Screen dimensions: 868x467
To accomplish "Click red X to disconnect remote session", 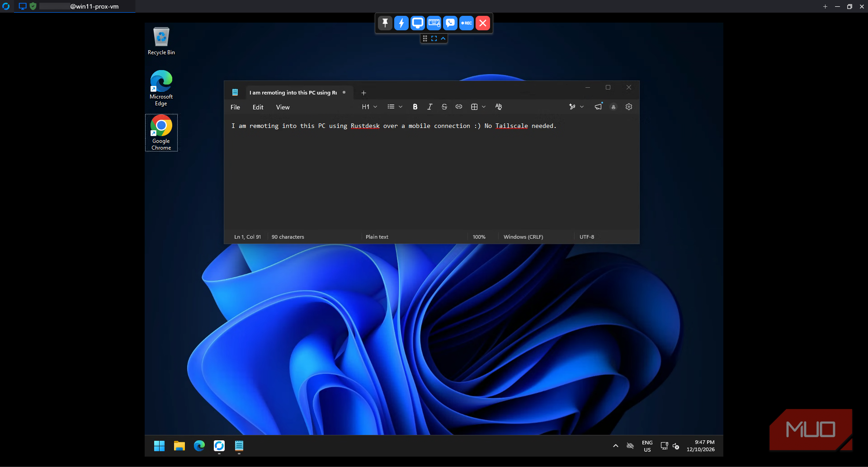I will pyautogui.click(x=483, y=23).
